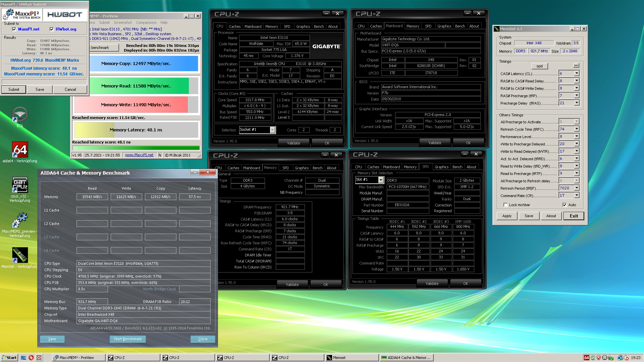Viewport: 644px width, 362px height.
Task: Click Cancel in the MaxxPI submit window
Action: click(70, 89)
